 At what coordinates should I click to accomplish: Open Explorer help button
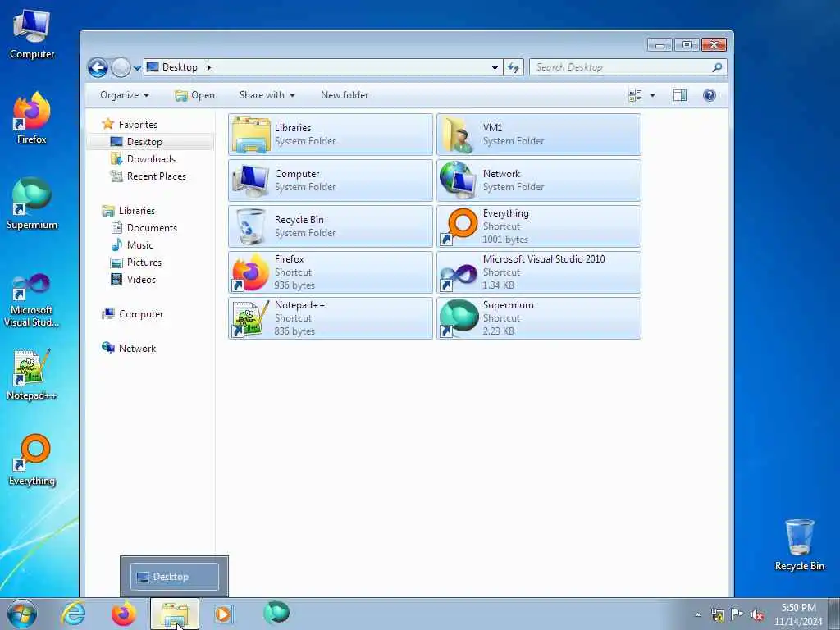pos(710,95)
